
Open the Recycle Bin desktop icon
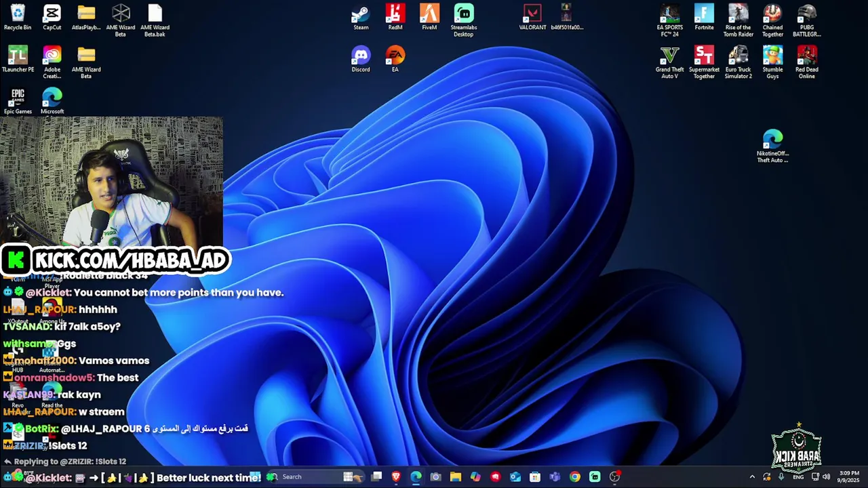(x=18, y=17)
